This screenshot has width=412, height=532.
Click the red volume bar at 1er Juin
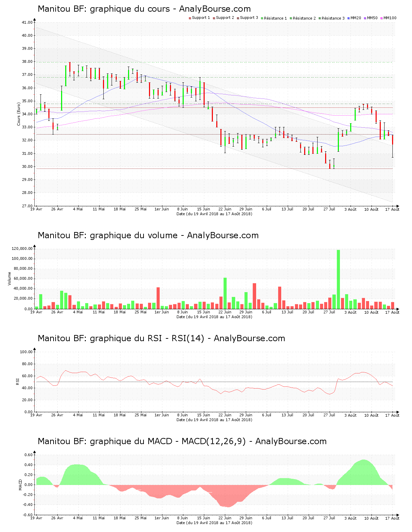(158, 298)
